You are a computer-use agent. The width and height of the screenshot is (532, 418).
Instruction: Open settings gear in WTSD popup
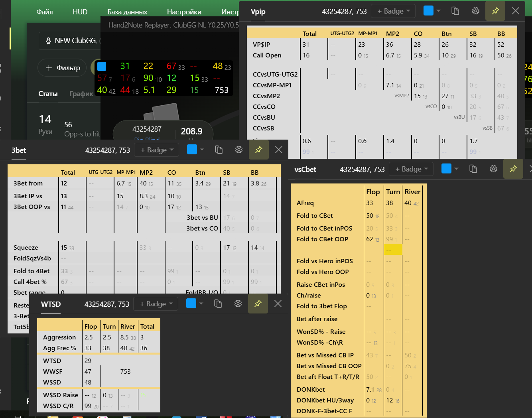[x=238, y=304]
